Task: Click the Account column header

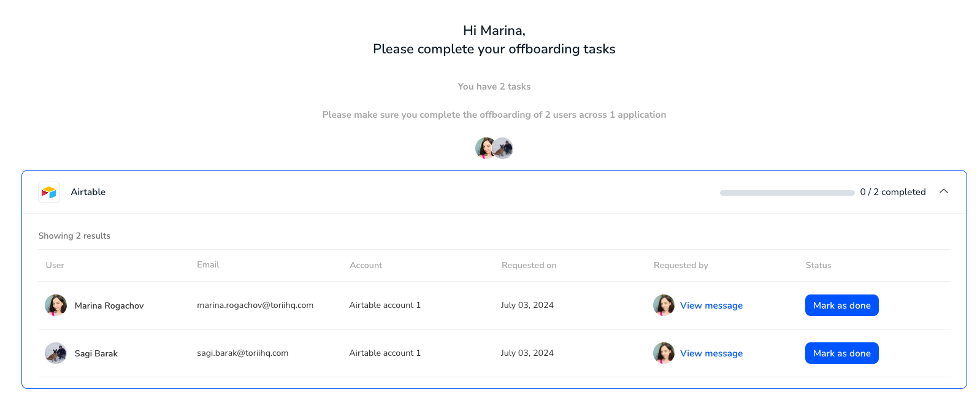Action: 366,265
